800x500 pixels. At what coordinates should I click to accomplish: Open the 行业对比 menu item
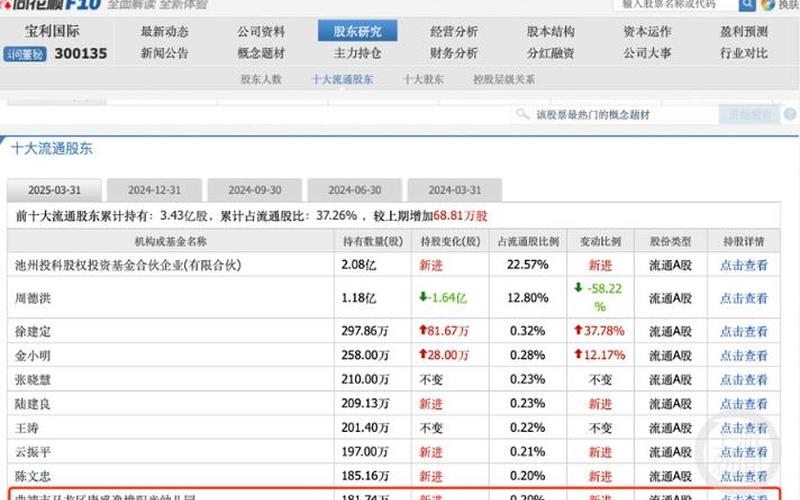tap(744, 53)
